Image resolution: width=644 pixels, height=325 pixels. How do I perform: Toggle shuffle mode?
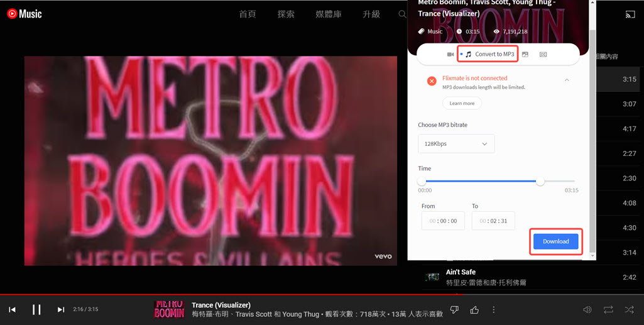[x=629, y=309]
